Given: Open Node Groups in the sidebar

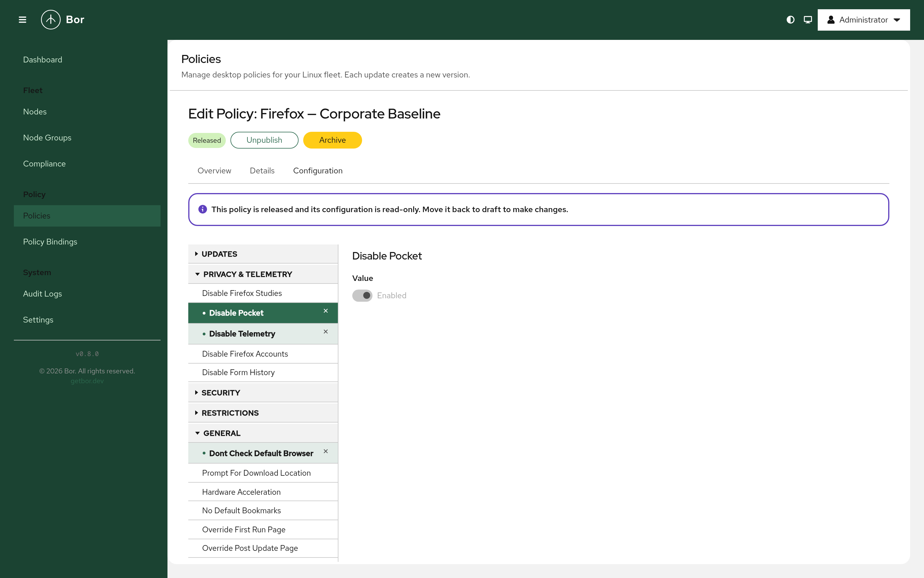Looking at the screenshot, I should coord(87,138).
